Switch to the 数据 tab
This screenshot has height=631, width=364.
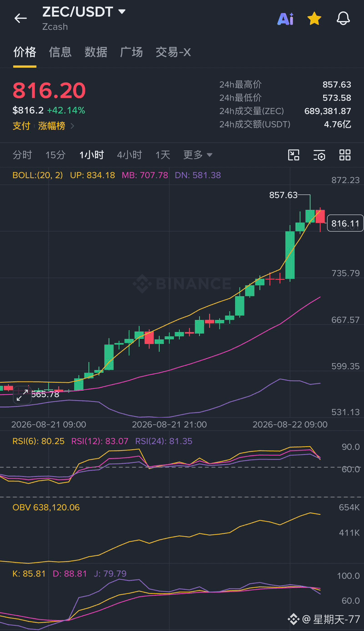click(96, 52)
